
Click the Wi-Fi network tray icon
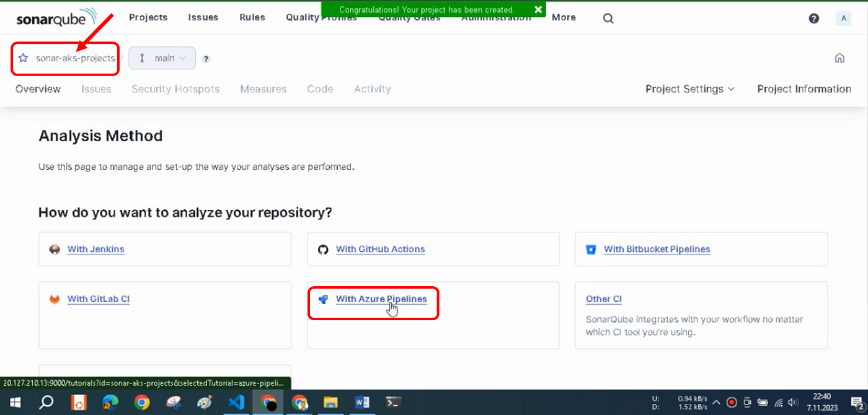(779, 402)
